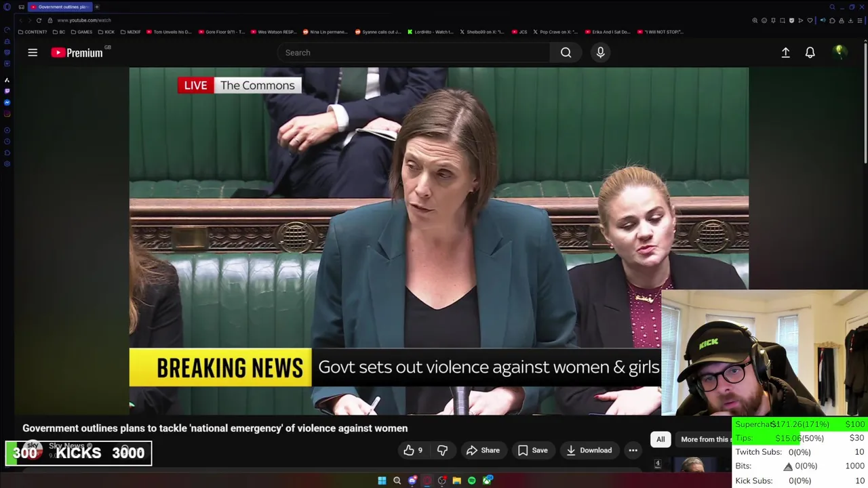Open 'Tom Unveils his D...' bookmark

click(x=170, y=32)
